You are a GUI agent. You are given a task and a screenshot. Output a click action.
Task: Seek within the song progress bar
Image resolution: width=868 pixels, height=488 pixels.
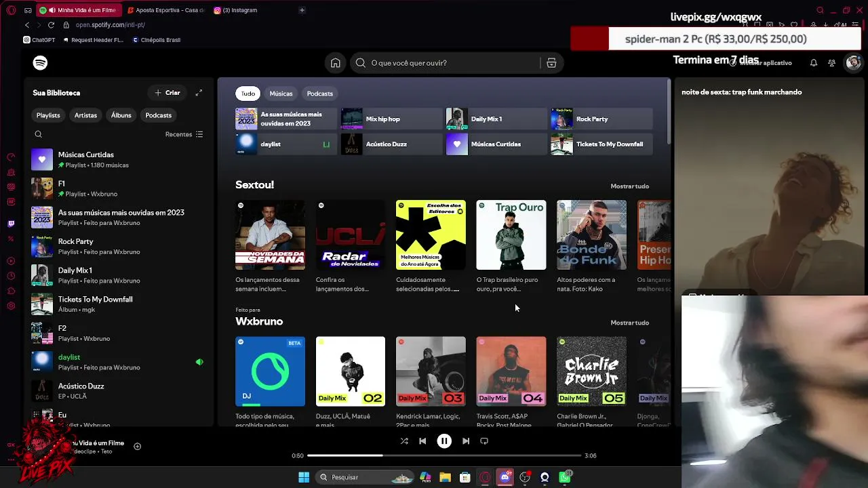[x=444, y=455]
